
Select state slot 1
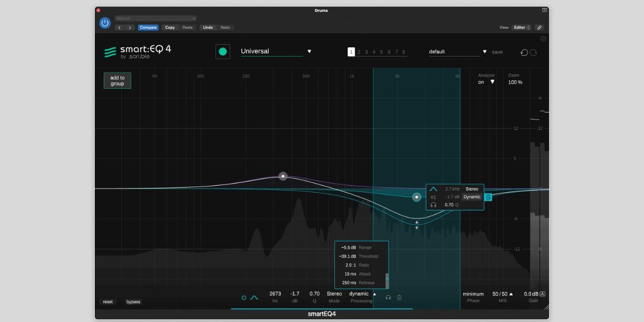coord(351,52)
